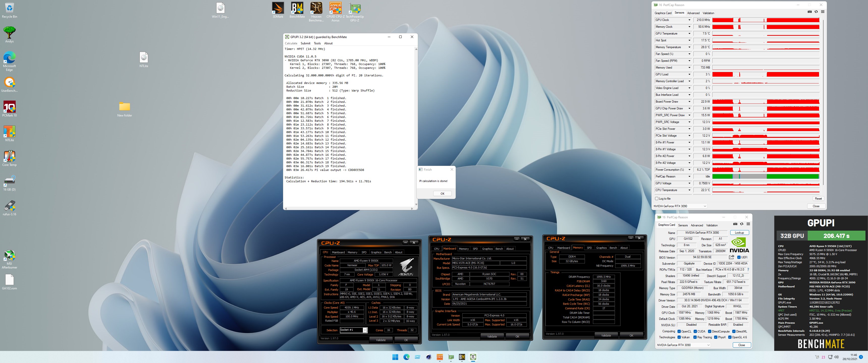Click camera icon in GPU-Z Graphics Card window
868x363 pixels.
tap(735, 224)
